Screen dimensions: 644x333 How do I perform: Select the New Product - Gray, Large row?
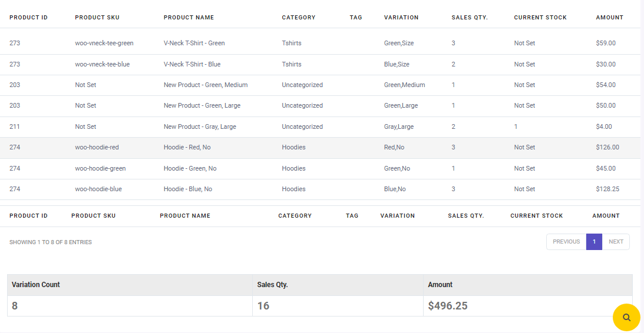[x=321, y=126]
